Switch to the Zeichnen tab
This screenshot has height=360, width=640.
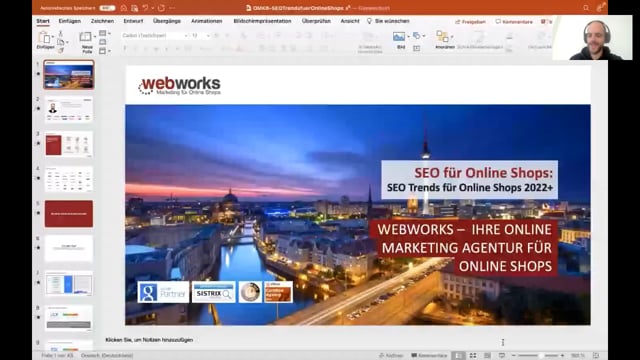pos(102,21)
